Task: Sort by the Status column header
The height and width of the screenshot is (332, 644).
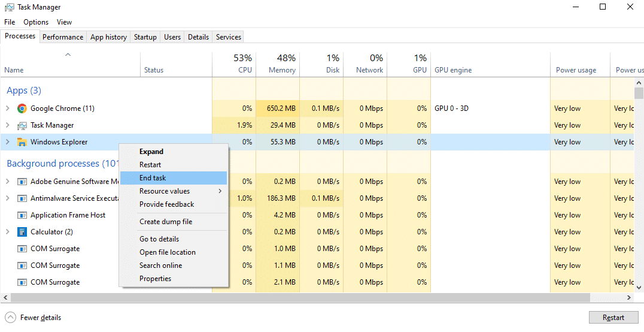Action: click(x=176, y=65)
